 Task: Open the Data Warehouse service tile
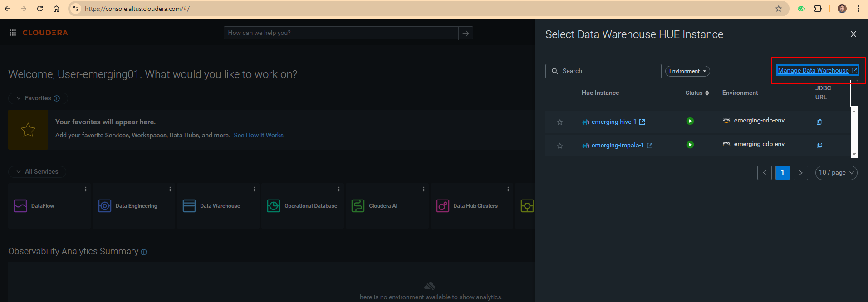tap(218, 206)
